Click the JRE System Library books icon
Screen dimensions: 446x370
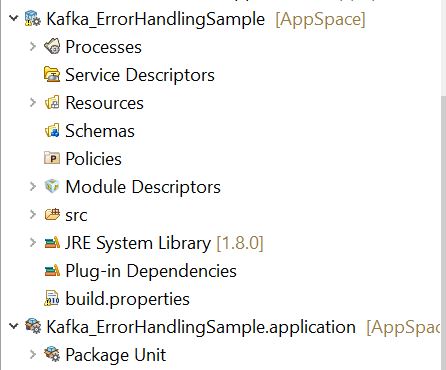pyautogui.click(x=52, y=243)
